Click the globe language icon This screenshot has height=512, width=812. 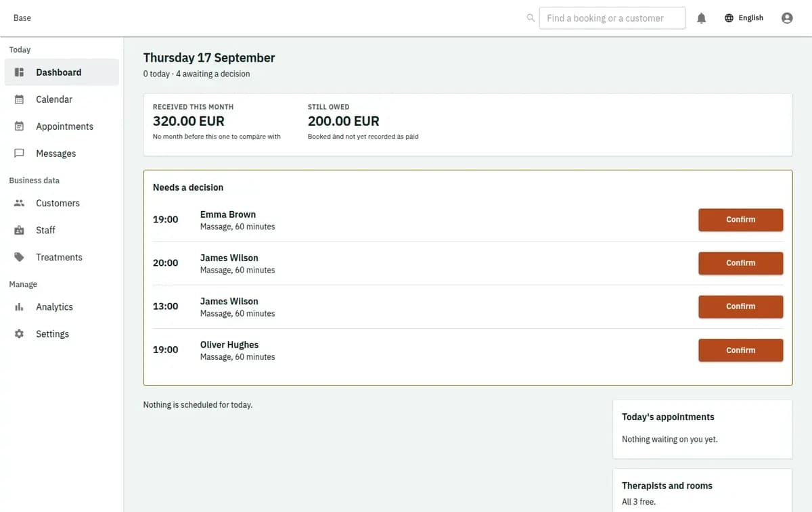729,18
